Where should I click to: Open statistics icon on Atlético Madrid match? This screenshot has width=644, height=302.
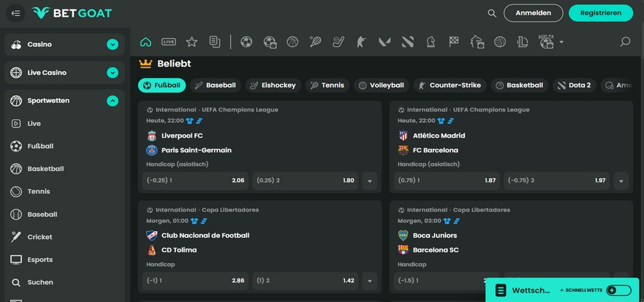pyautogui.click(x=451, y=121)
